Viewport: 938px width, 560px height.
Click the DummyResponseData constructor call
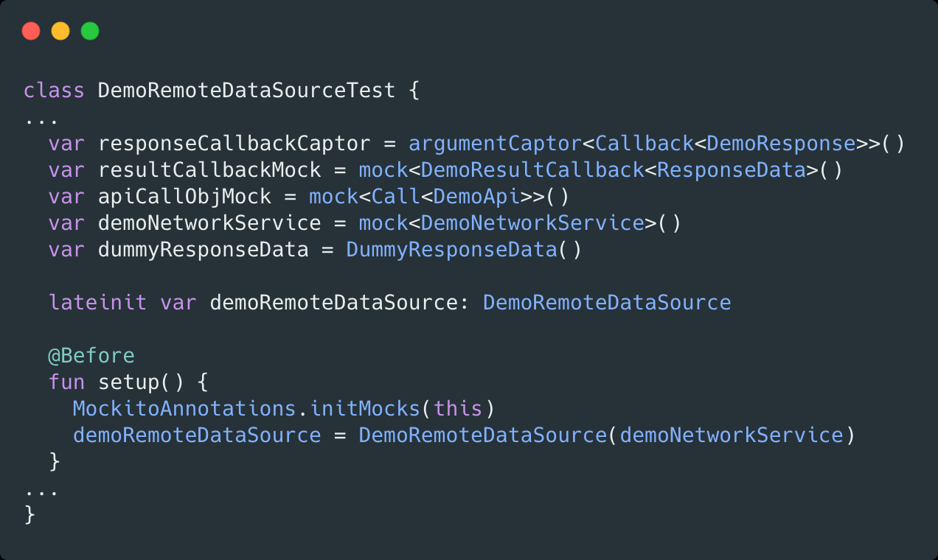[452, 250]
